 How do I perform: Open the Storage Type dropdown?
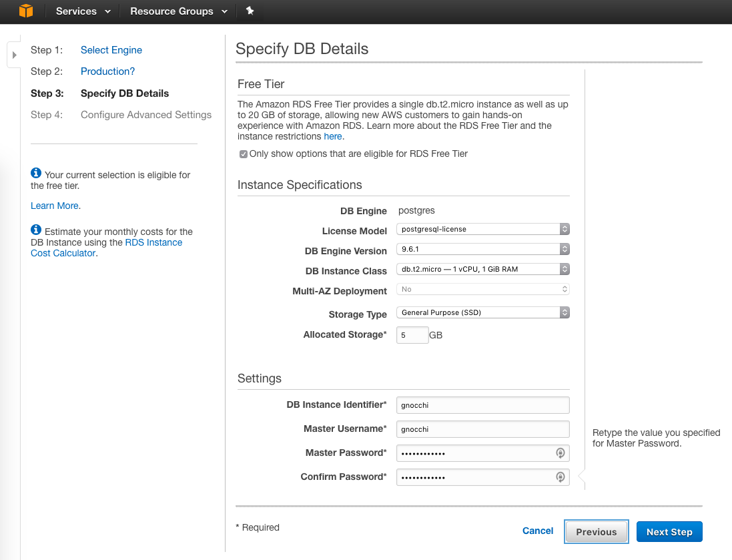pyautogui.click(x=482, y=312)
